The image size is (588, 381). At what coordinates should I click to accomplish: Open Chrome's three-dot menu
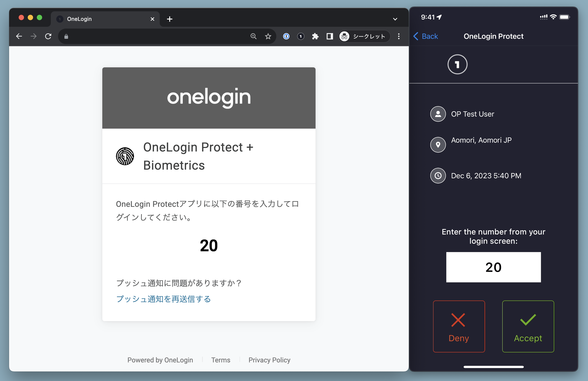[x=399, y=37]
